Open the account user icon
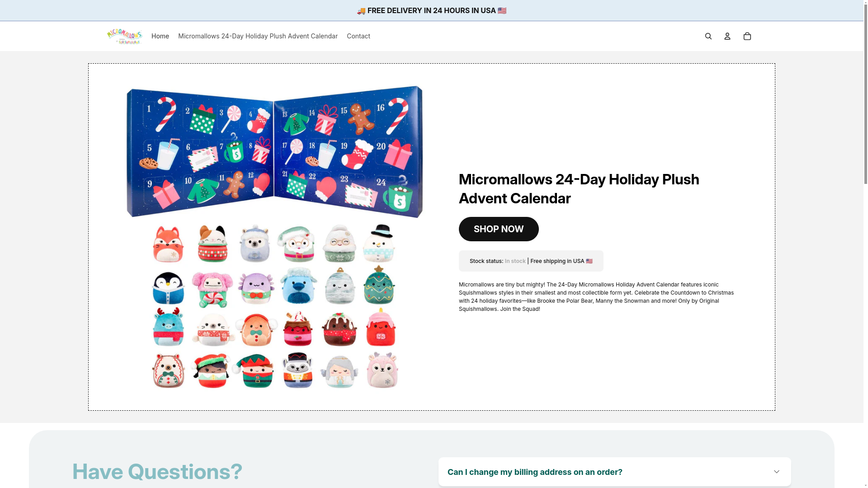 [x=727, y=36]
